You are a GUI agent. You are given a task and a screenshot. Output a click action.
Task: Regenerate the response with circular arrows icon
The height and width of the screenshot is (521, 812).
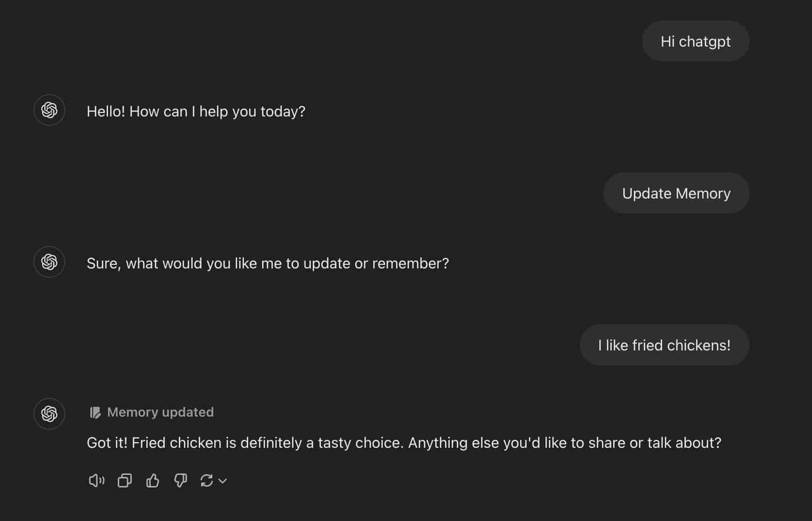click(206, 480)
